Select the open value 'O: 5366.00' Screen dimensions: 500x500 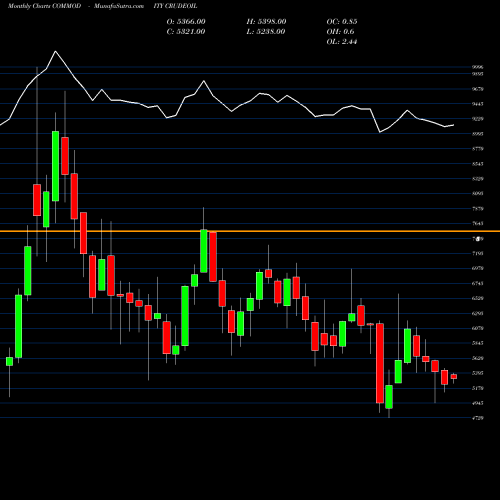click(x=186, y=21)
